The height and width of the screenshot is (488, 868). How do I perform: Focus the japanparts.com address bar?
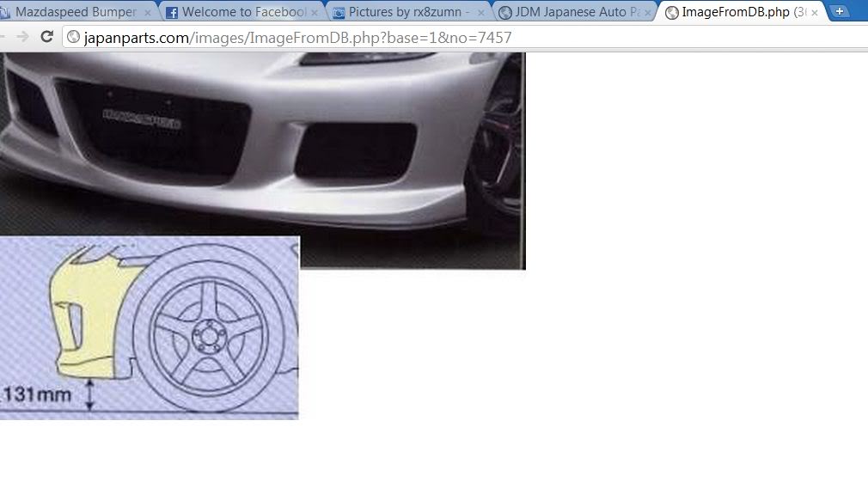point(465,37)
